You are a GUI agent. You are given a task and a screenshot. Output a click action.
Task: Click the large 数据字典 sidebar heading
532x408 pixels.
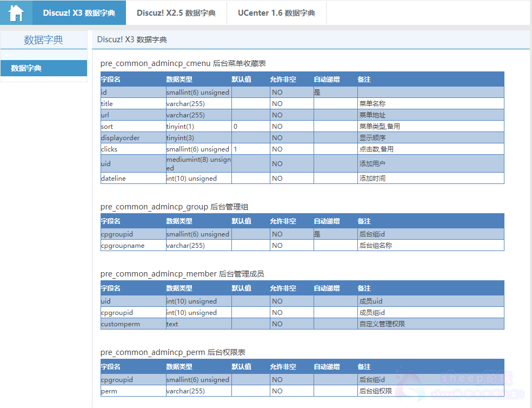point(43,40)
